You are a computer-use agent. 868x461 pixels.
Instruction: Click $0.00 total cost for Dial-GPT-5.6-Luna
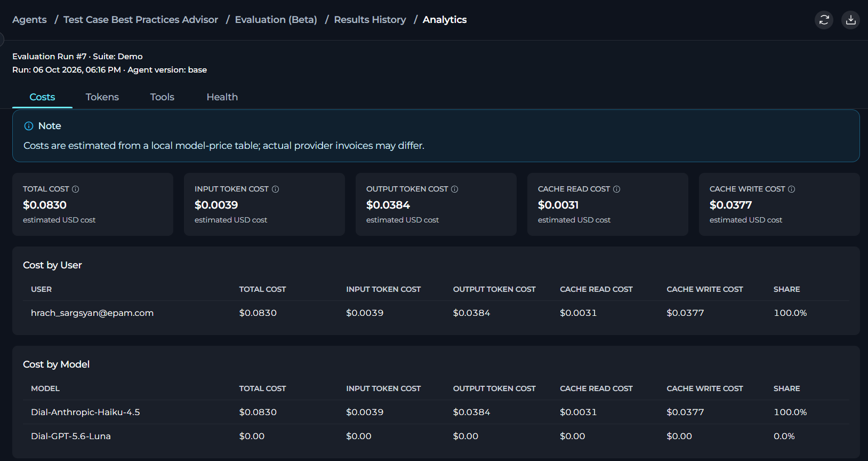pos(252,436)
